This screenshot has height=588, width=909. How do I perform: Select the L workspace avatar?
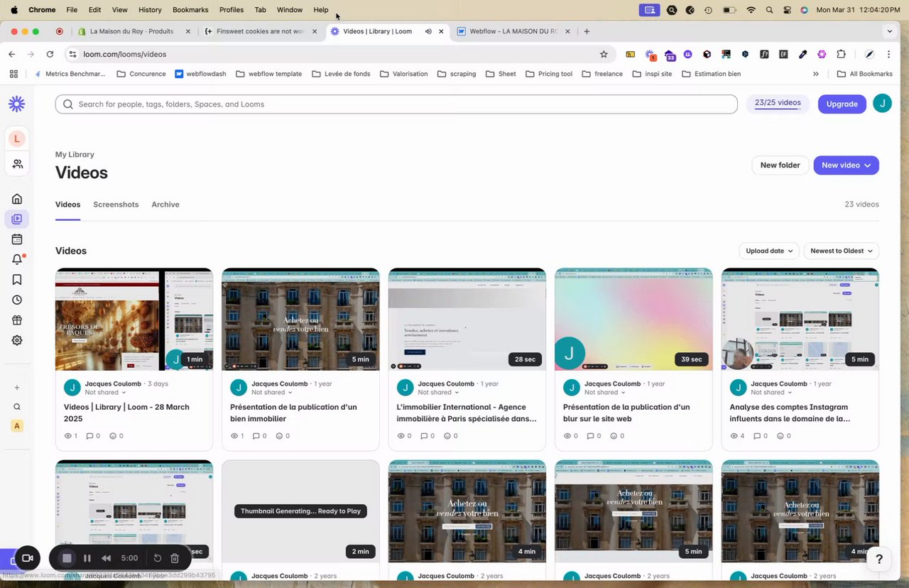17,139
